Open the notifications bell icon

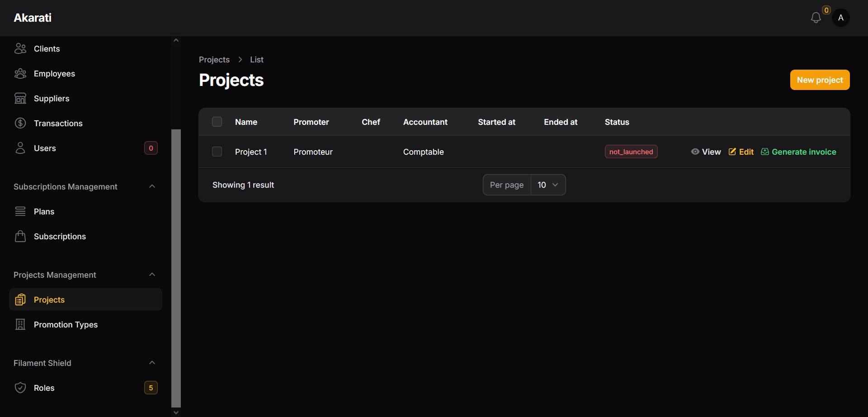816,18
